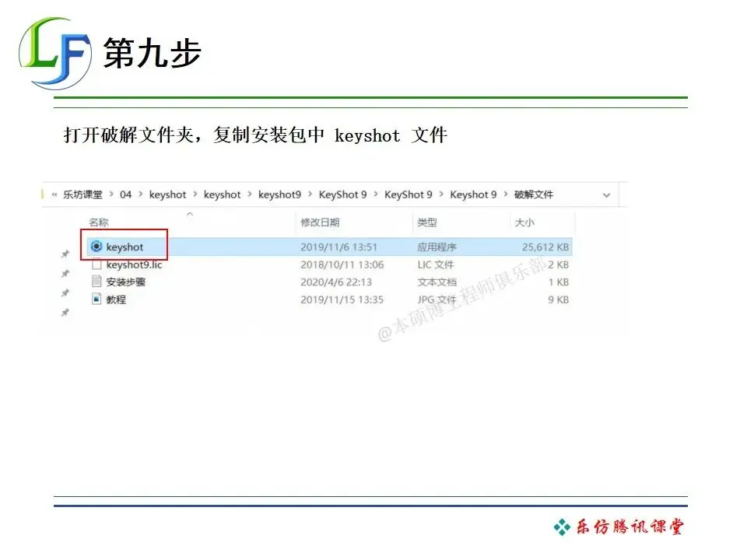The width and height of the screenshot is (747, 560).
Task: Sort files by 修改日期 column header
Action: (x=320, y=222)
